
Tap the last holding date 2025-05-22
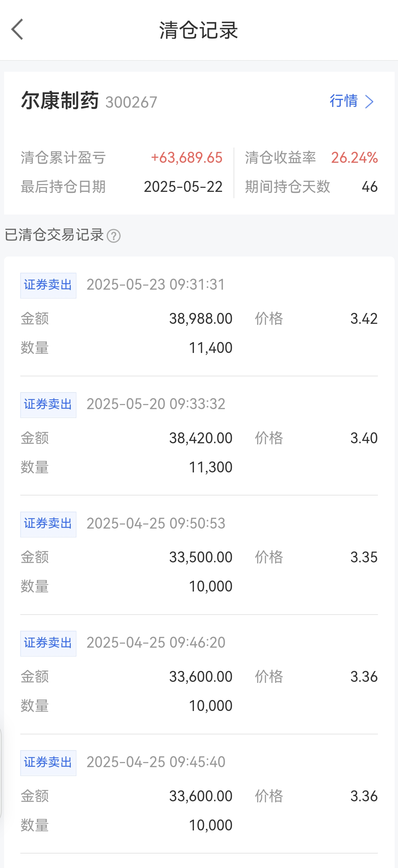point(183,187)
